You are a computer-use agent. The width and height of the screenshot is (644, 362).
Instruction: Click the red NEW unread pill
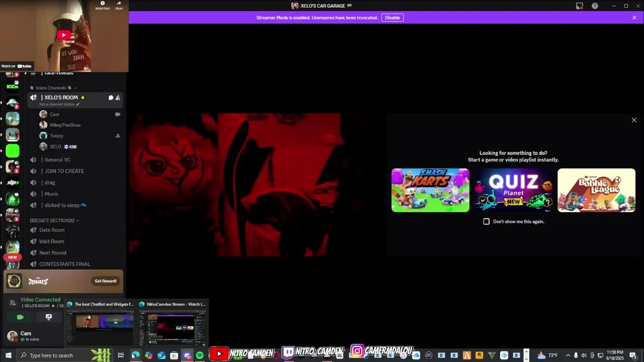coord(13,257)
